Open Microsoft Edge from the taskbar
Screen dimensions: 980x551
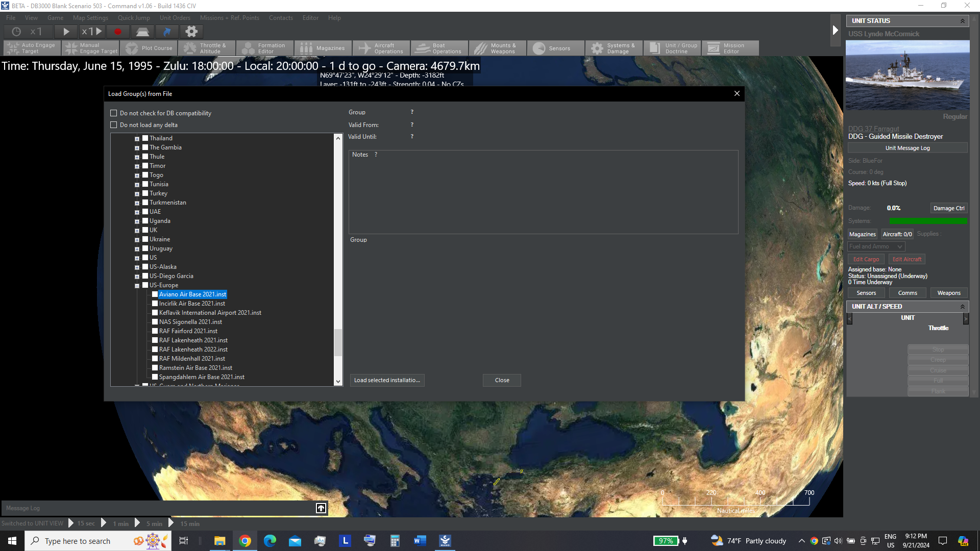coord(270,541)
